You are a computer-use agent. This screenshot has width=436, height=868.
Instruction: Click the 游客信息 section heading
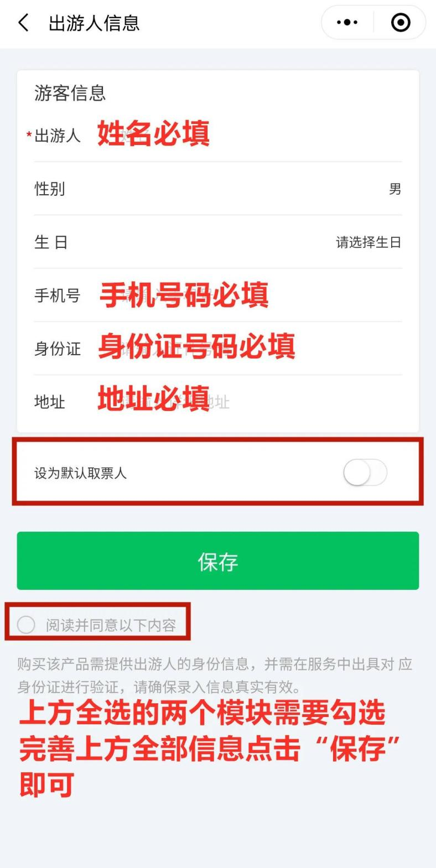(70, 93)
